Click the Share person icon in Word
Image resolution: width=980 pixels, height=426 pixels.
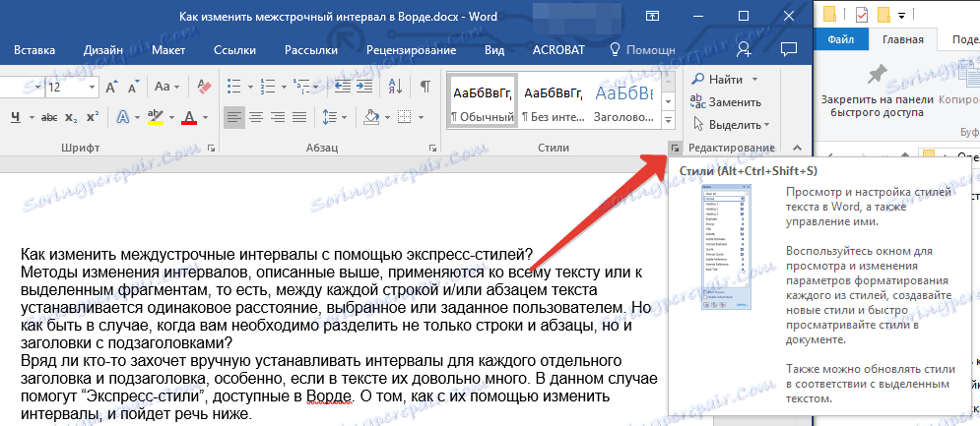744,50
